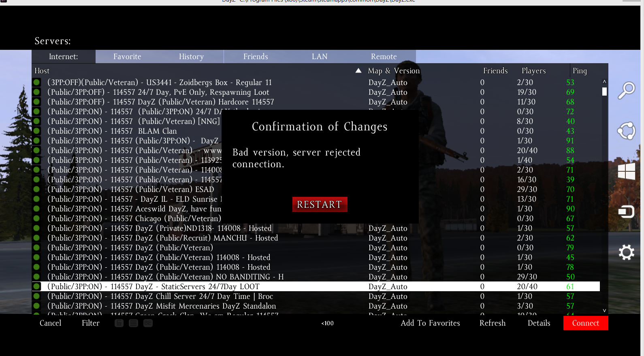Screen dimensions: 644x356
Task: Select the NO BANDITING server row
Action: (316, 277)
